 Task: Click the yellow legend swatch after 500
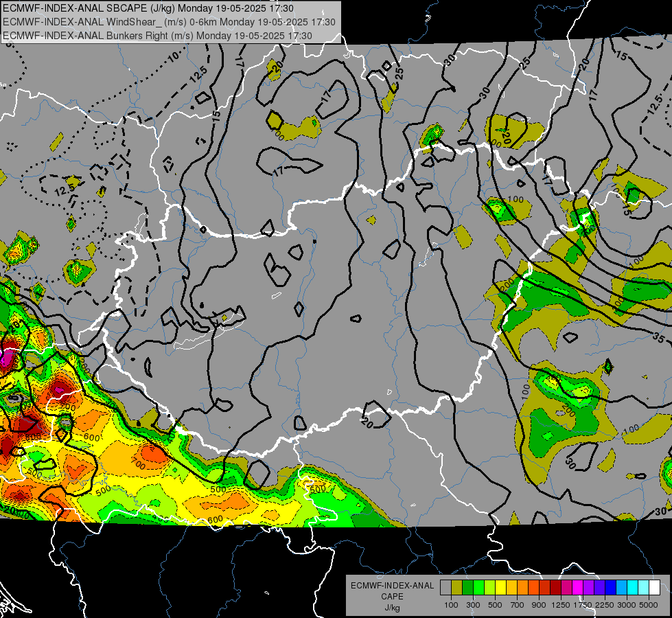click(500, 588)
